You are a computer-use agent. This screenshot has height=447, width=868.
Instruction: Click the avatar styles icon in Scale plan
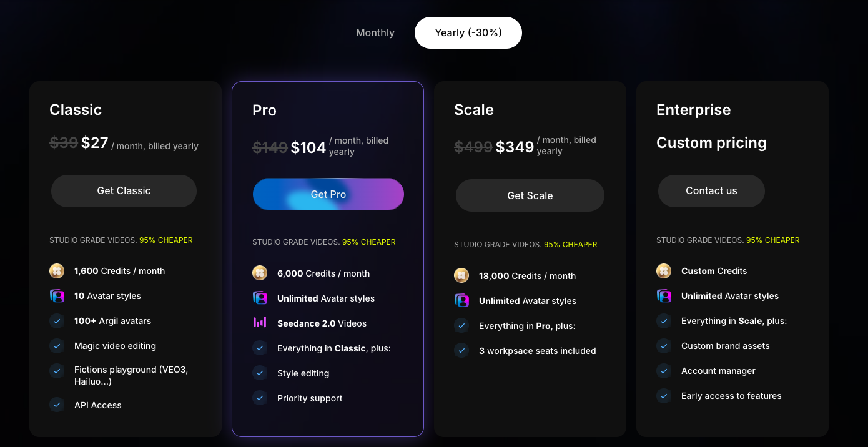click(461, 300)
